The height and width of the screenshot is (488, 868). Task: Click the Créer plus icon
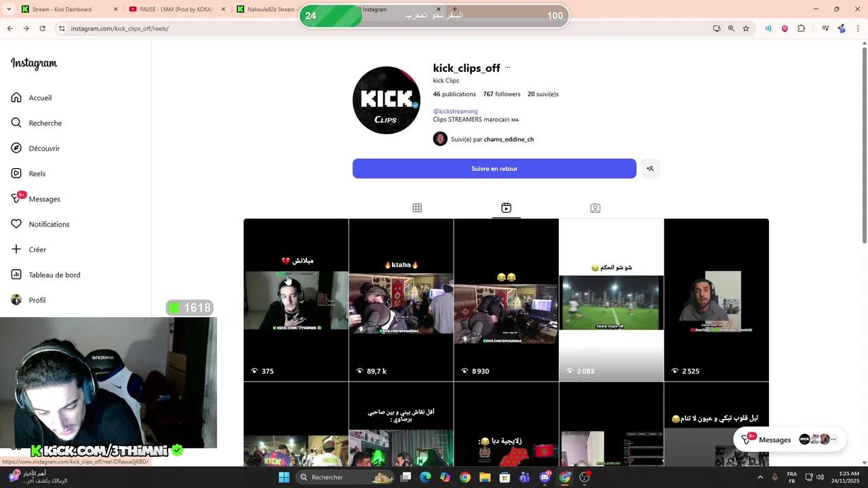coord(16,249)
